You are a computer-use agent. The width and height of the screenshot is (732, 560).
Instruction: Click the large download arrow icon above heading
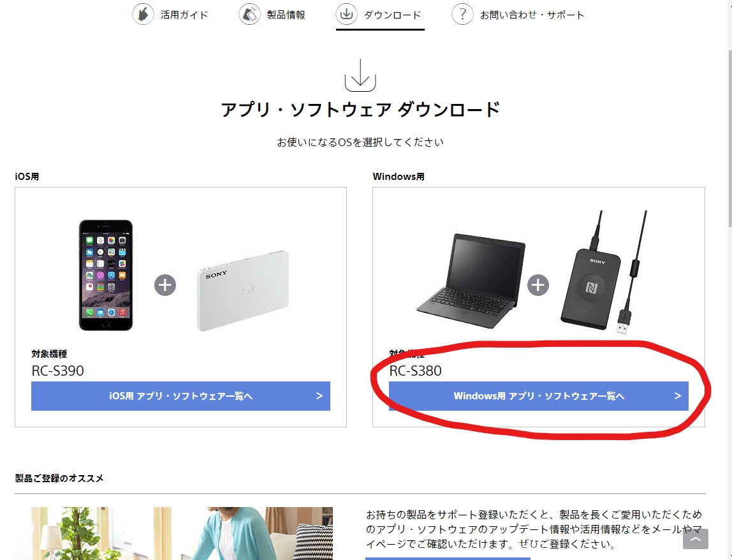360,75
